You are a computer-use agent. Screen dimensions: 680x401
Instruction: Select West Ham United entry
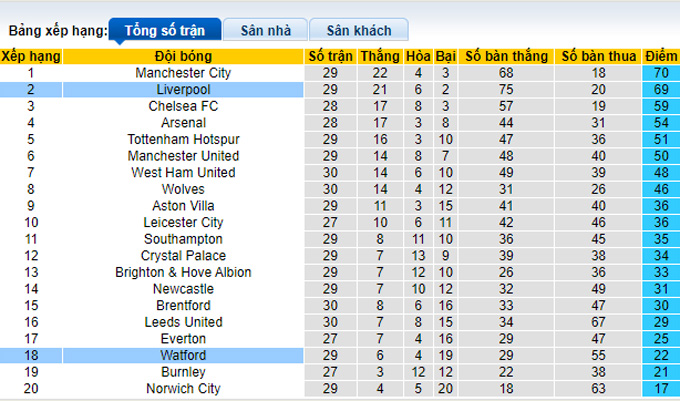pyautogui.click(x=184, y=173)
